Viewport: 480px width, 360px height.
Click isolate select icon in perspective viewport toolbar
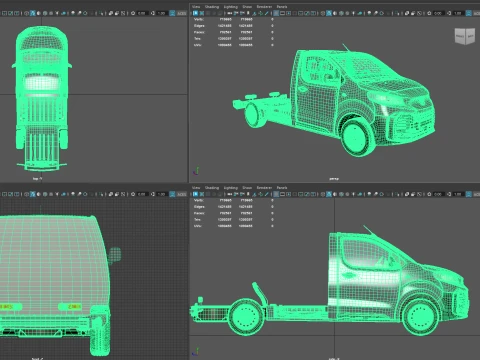click(x=397, y=13)
